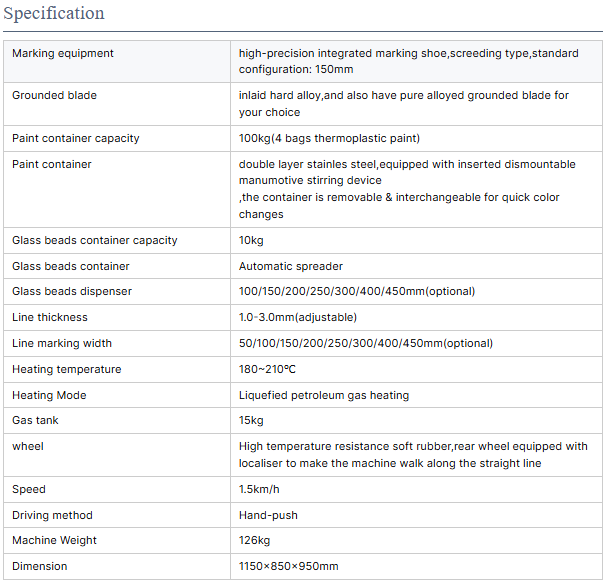Click the Glass beads dispenser label
This screenshot has width=607, height=581.
pyautogui.click(x=72, y=291)
